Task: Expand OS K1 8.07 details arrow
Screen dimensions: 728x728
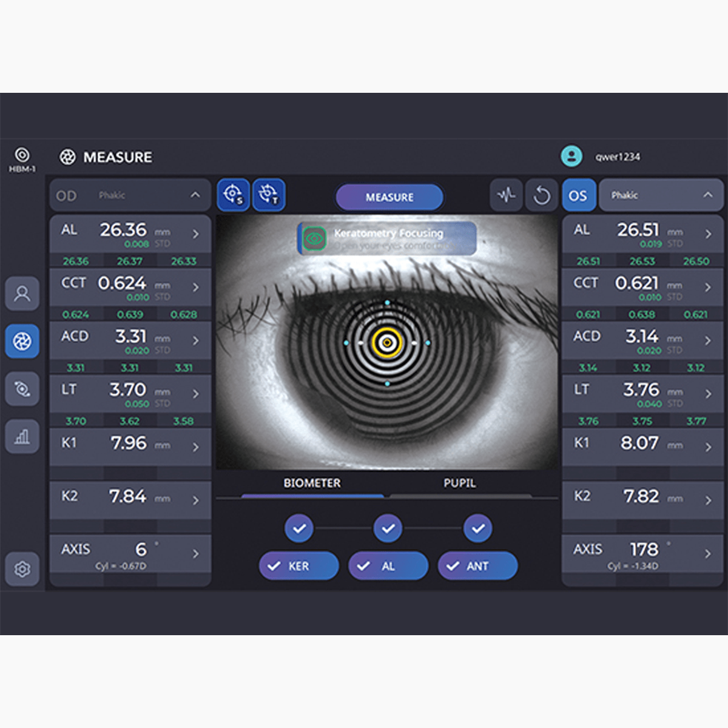Action: coord(708,447)
